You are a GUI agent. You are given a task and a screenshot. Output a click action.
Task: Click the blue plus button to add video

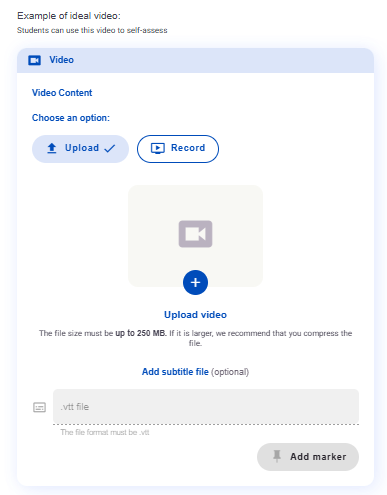(195, 282)
